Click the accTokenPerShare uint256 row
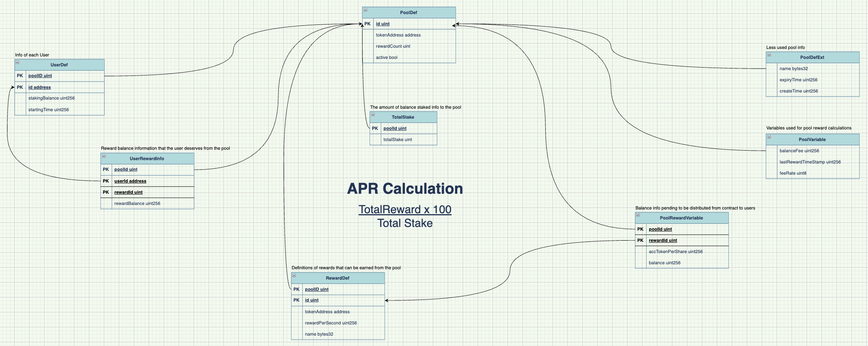The height and width of the screenshot is (346, 868). (676, 252)
